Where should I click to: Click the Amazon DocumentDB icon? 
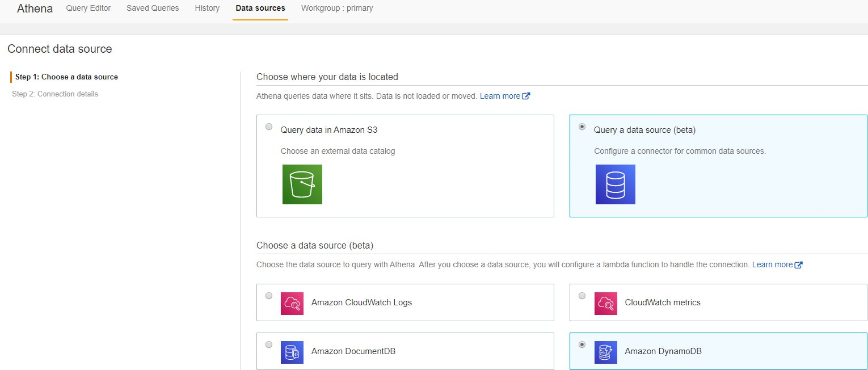[x=292, y=352]
